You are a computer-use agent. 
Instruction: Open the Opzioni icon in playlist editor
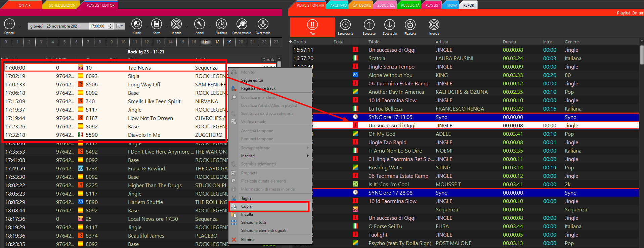coord(9,24)
